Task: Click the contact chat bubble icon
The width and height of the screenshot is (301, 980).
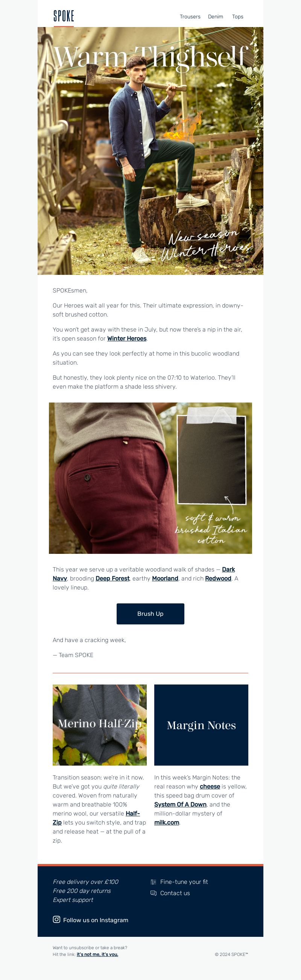Action: coord(154,893)
